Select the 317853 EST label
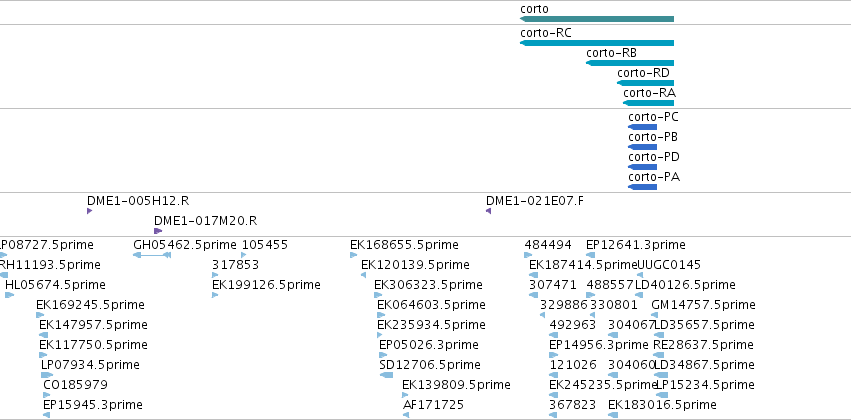 [x=236, y=265]
